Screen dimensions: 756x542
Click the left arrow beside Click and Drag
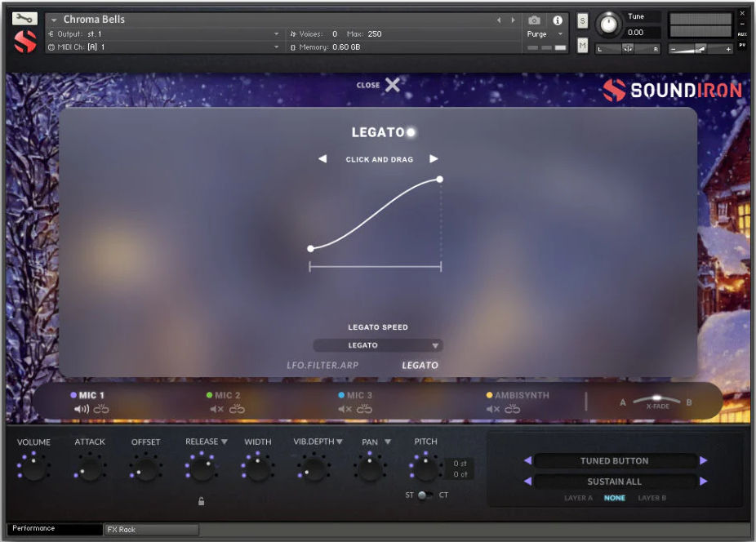(322, 158)
